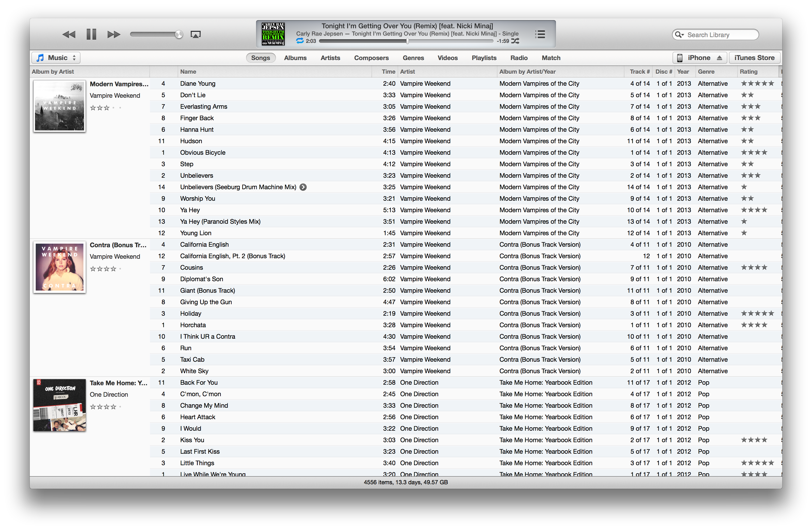Viewport: 812px width, 530px height.
Task: Open the Music library dropdown
Action: pos(56,58)
